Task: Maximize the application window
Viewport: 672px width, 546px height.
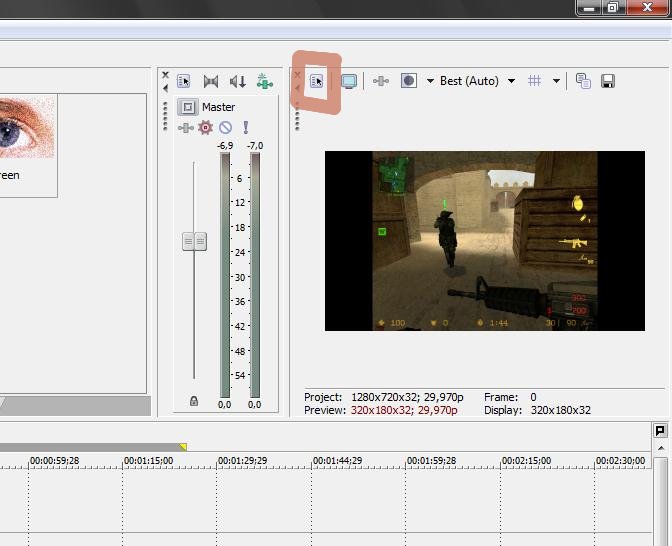Action: (613, 7)
